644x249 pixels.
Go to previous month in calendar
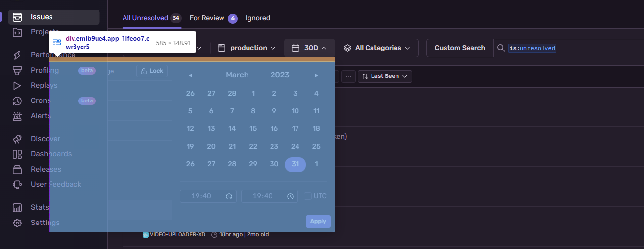190,75
